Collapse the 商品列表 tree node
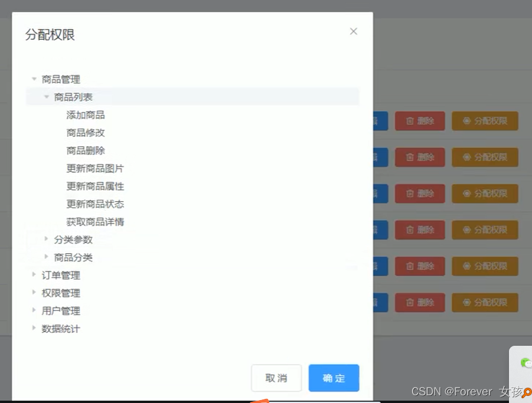This screenshot has height=403, width=532. pos(47,97)
